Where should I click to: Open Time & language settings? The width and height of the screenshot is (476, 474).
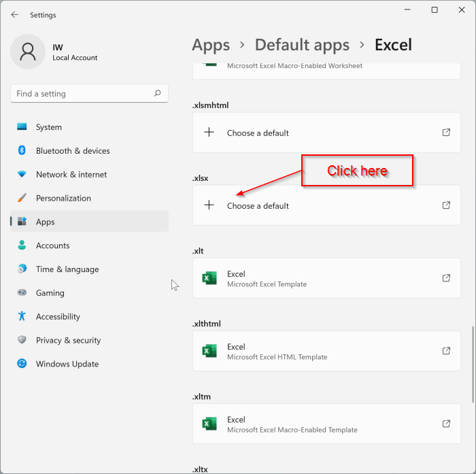point(89,269)
